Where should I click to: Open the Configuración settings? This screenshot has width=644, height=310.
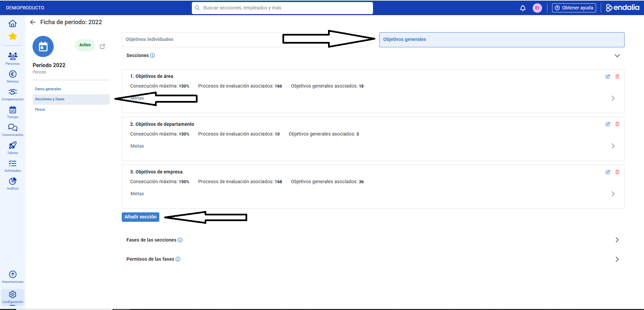coord(13,297)
